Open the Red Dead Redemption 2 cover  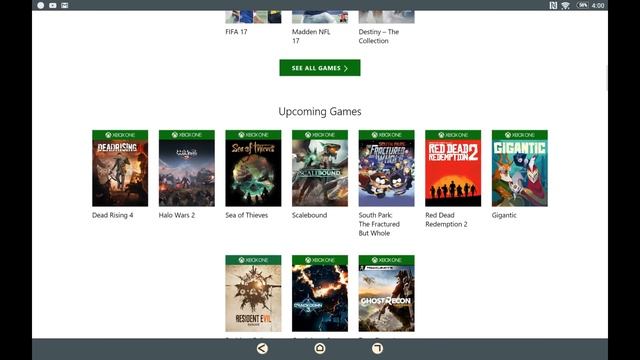tap(453, 168)
